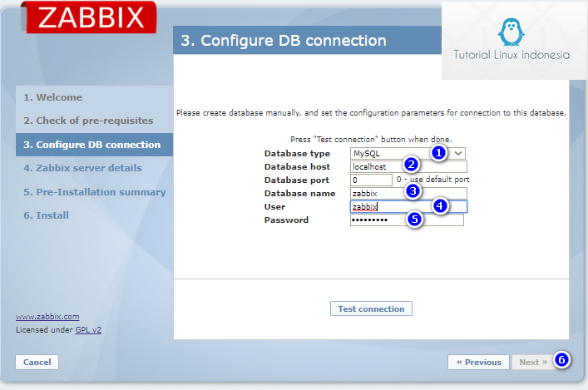The image size is (588, 390).
Task: Select step 5. Pre-Installation summary
Action: point(94,192)
